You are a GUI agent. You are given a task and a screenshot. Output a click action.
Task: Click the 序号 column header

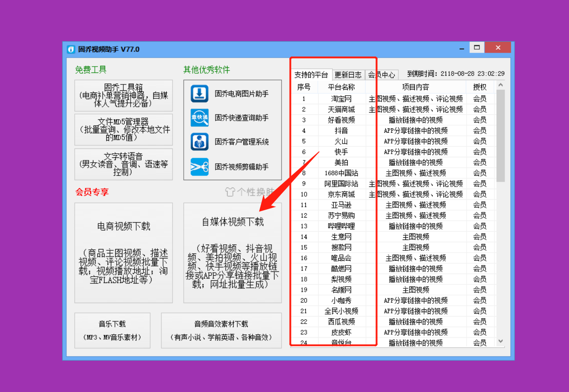click(x=304, y=87)
